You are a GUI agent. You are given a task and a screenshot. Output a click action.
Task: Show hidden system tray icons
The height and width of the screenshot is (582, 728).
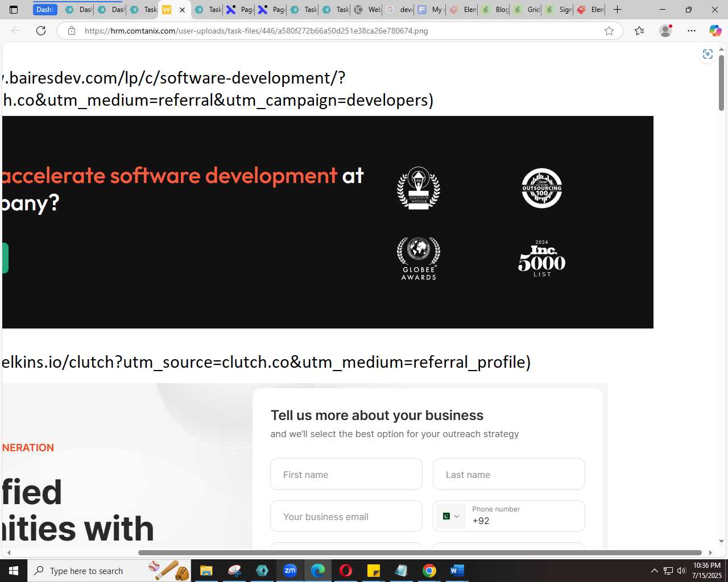(654, 571)
